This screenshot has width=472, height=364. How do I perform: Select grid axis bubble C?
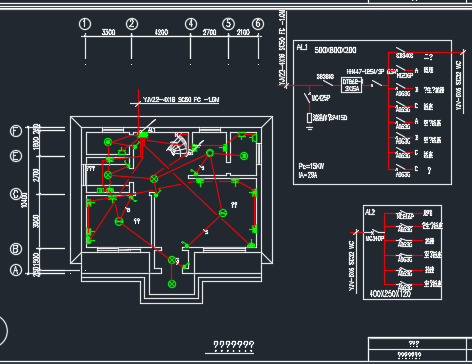16,194
